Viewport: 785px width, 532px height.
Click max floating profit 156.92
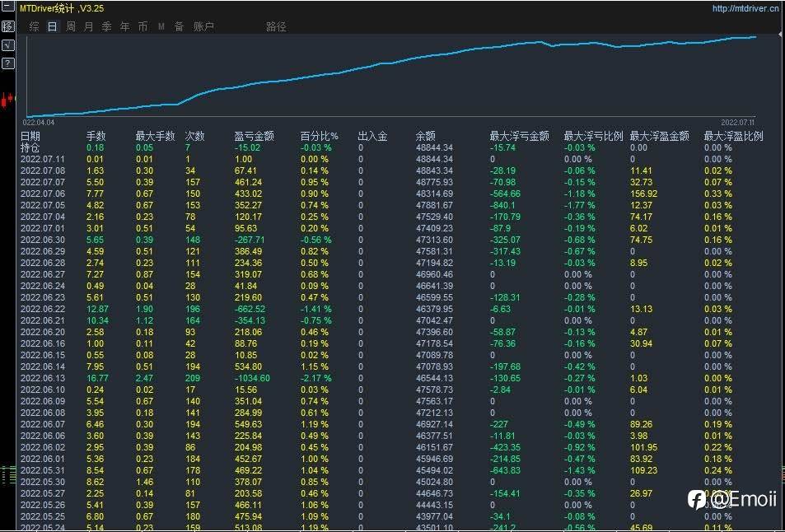pyautogui.click(x=643, y=194)
